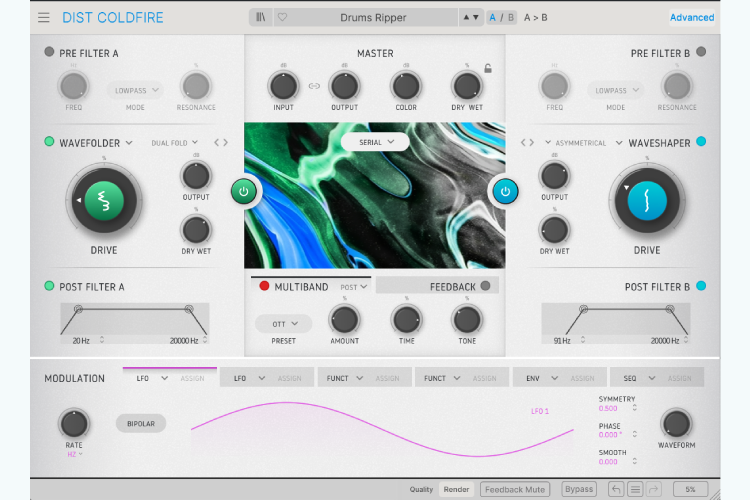Click the Feedback Tone knob

click(467, 320)
